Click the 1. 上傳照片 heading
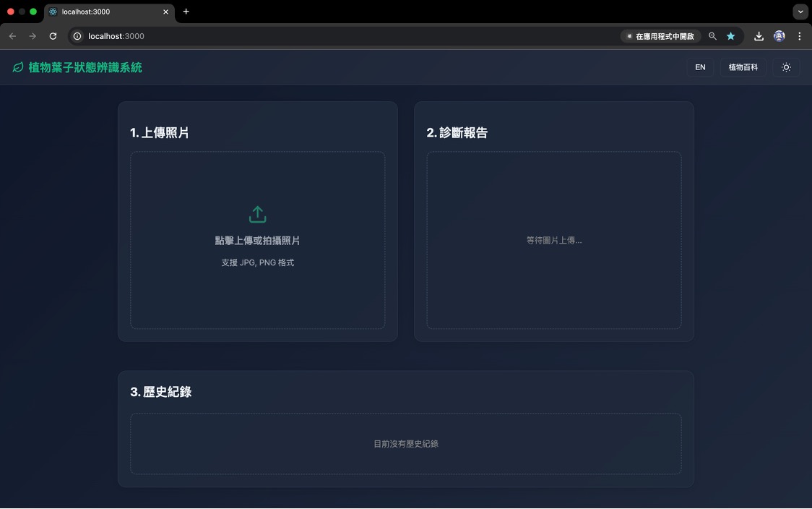 pos(160,133)
